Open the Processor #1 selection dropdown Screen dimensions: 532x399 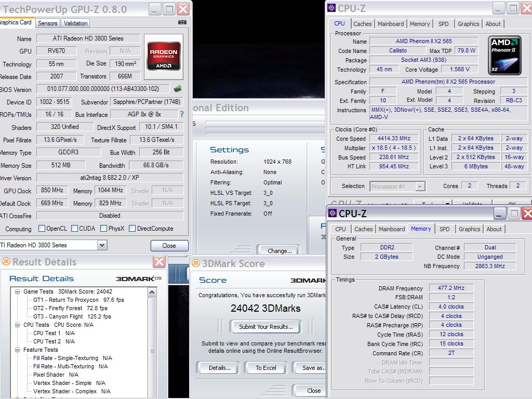pyautogui.click(x=420, y=187)
